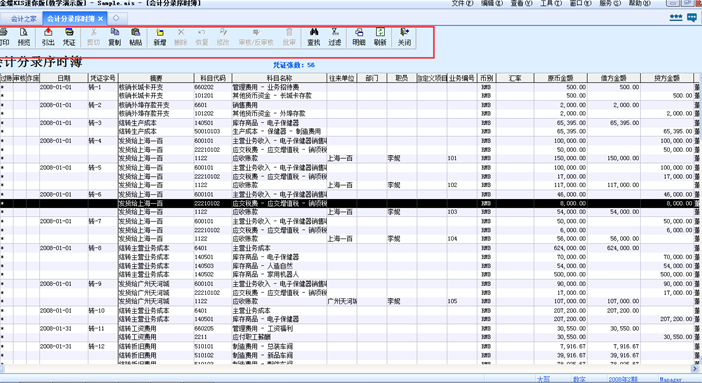Open the 凭证 voucher toolbar icon
The image size is (702, 383).
(x=69, y=37)
